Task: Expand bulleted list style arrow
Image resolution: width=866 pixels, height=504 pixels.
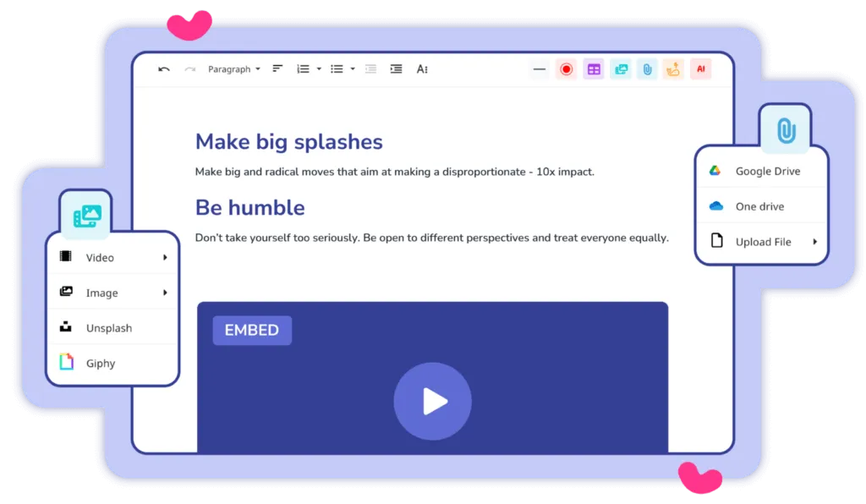Action: click(x=353, y=69)
